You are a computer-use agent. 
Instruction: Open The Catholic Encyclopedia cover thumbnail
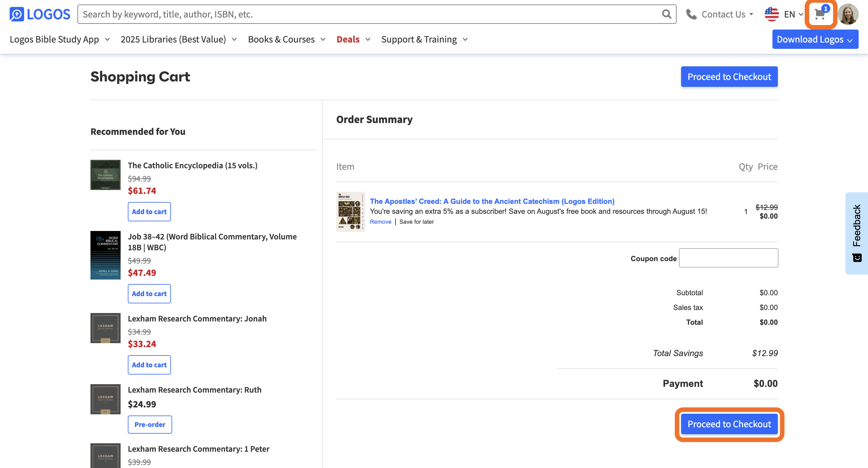point(106,175)
